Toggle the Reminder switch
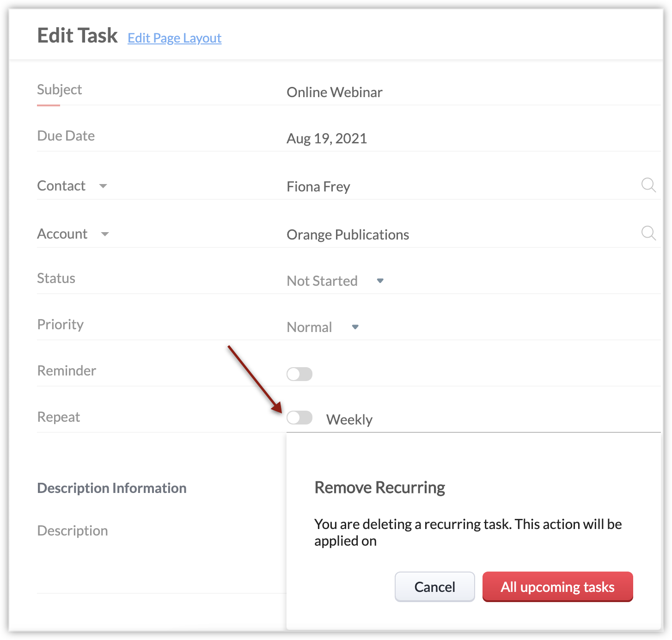 [x=299, y=374]
